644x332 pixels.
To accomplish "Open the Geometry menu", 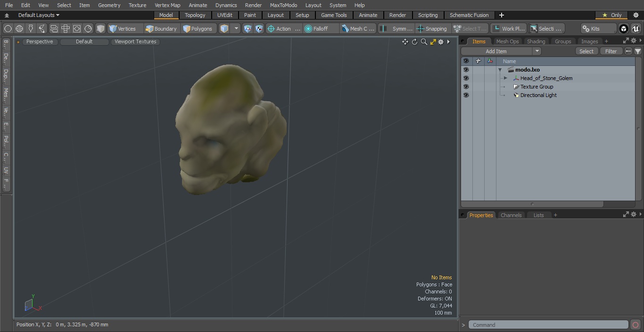I will point(109,5).
